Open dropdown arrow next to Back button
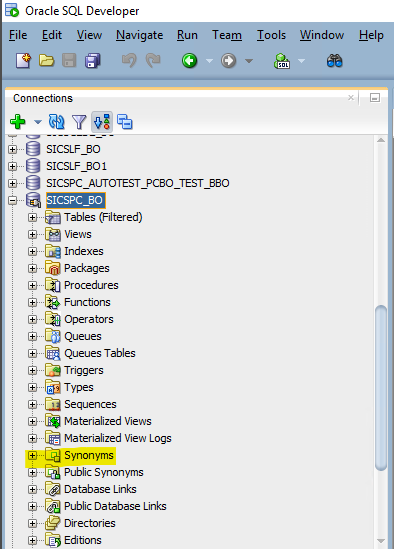The width and height of the screenshot is (394, 549). (209, 61)
